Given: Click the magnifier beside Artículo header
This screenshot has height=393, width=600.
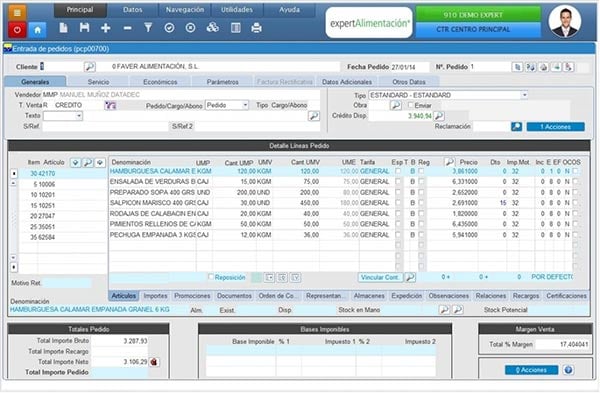Looking at the screenshot, I should point(88,163).
